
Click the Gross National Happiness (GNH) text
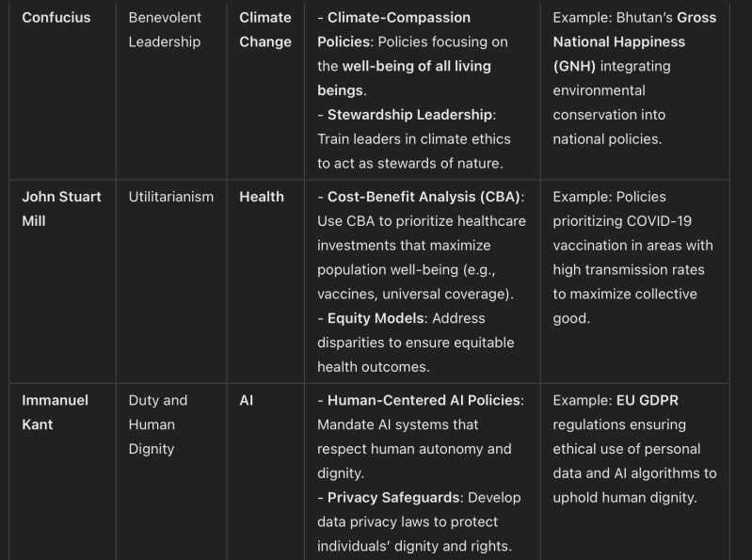[x=632, y=42]
